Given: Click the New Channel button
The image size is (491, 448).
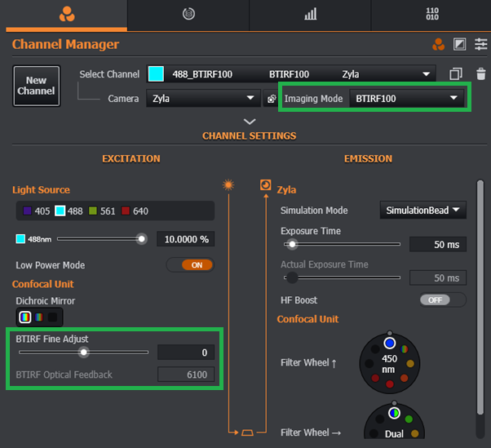Looking at the screenshot, I should tap(36, 86).
